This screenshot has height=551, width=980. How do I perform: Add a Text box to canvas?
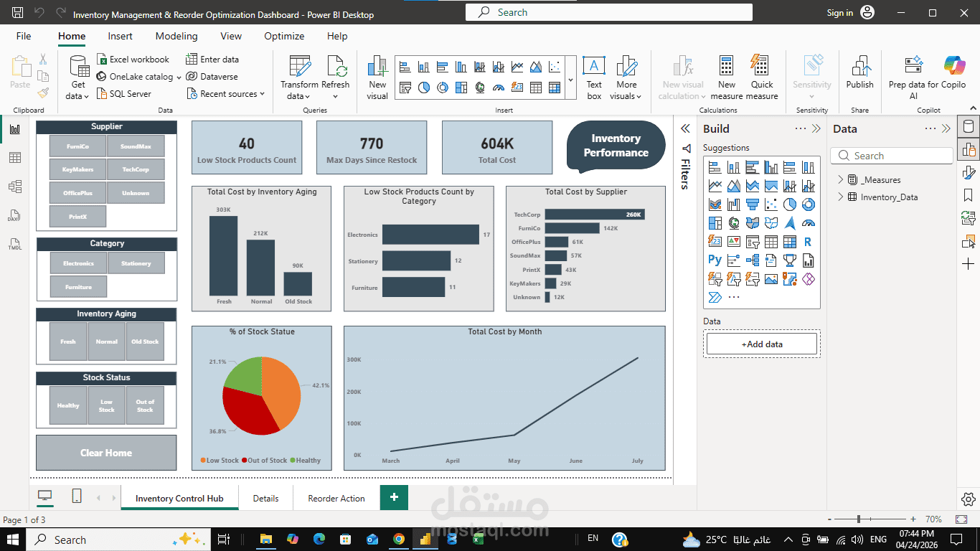pos(594,77)
